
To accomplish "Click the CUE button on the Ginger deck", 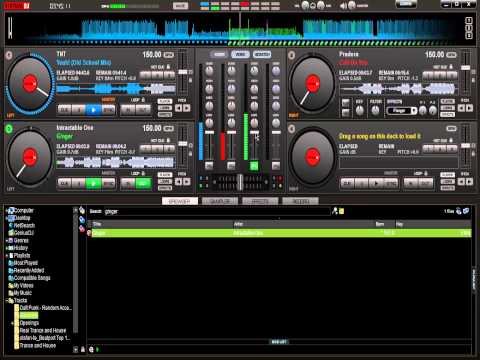I will 65,183.
